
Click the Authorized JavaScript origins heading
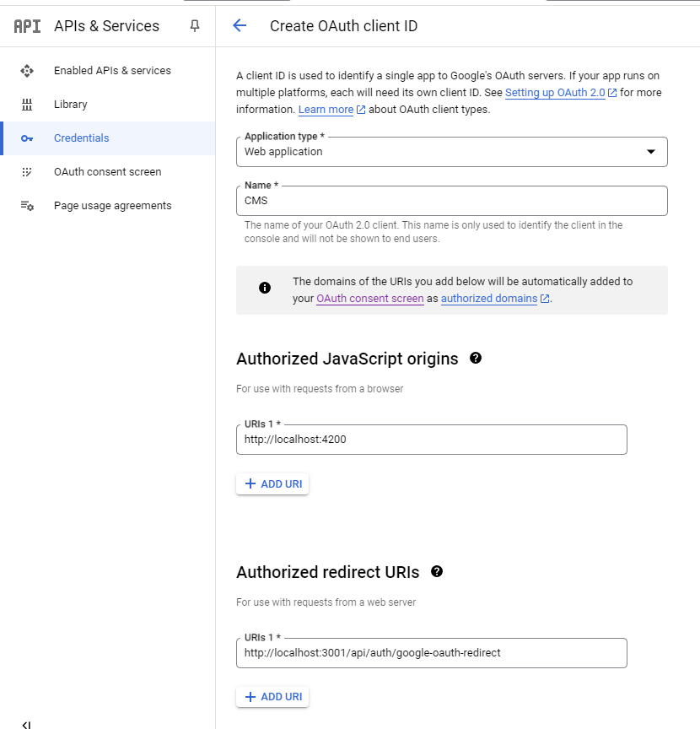click(347, 359)
